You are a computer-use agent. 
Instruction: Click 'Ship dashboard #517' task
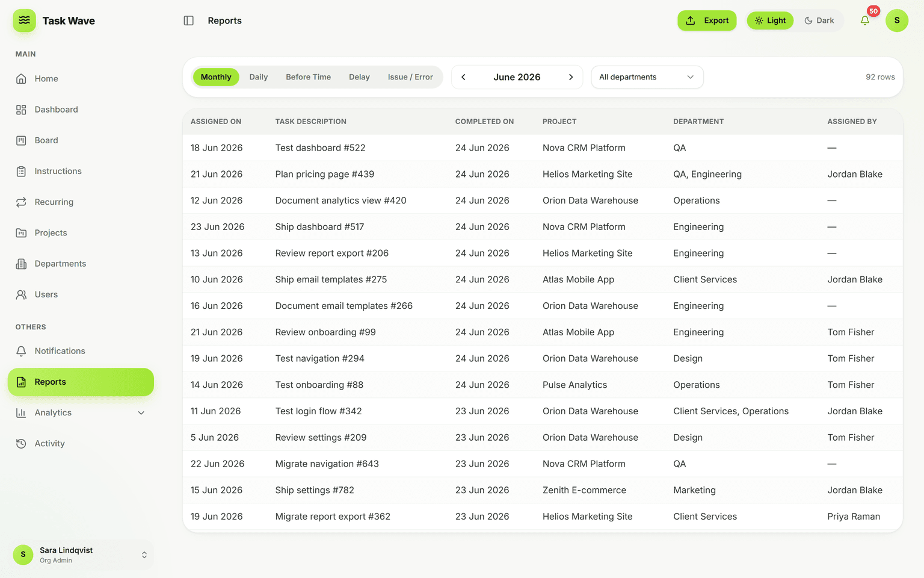click(319, 227)
